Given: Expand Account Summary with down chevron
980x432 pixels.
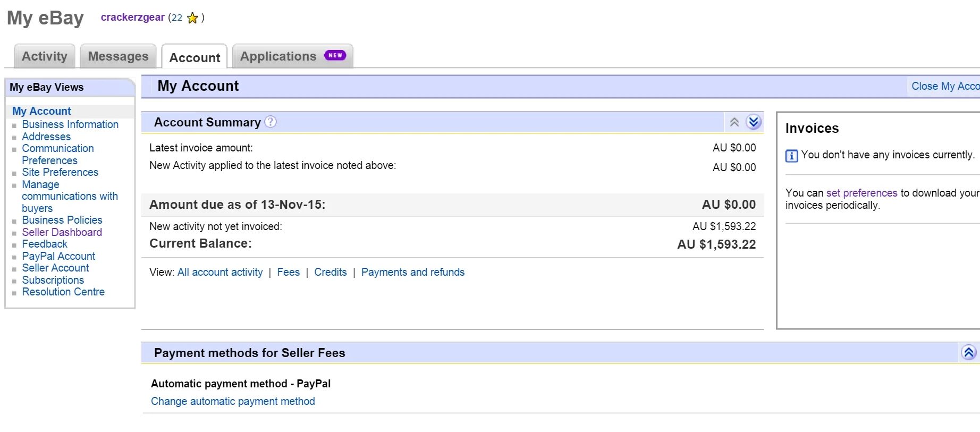Looking at the screenshot, I should (x=754, y=122).
